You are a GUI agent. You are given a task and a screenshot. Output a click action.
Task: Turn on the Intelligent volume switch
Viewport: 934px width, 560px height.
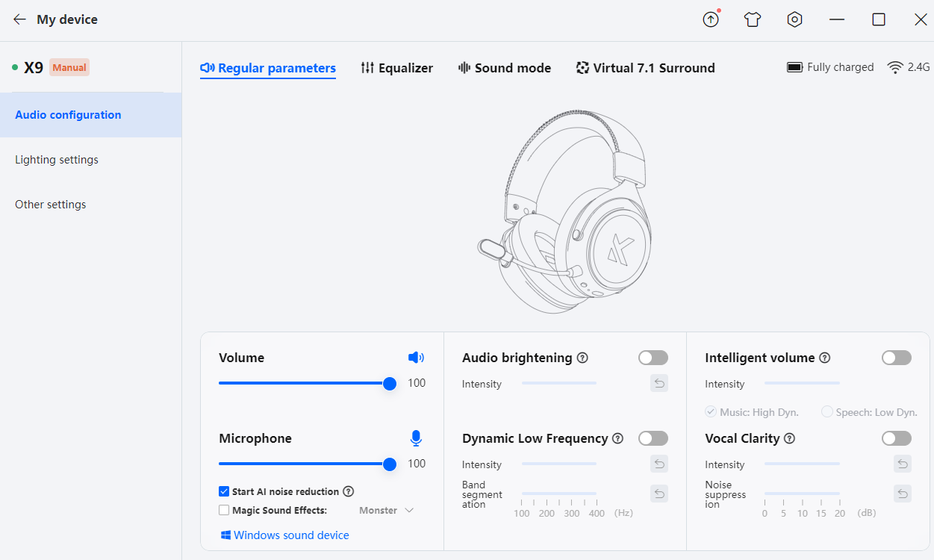[896, 358]
